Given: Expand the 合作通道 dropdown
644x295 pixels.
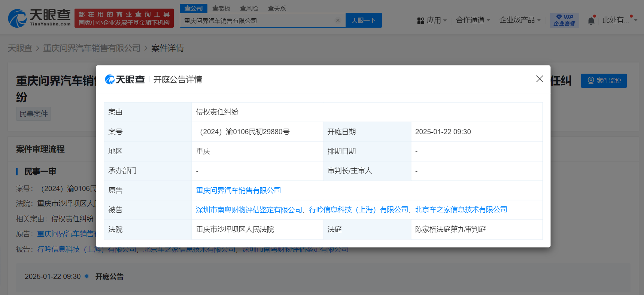Looking at the screenshot, I should pyautogui.click(x=473, y=20).
